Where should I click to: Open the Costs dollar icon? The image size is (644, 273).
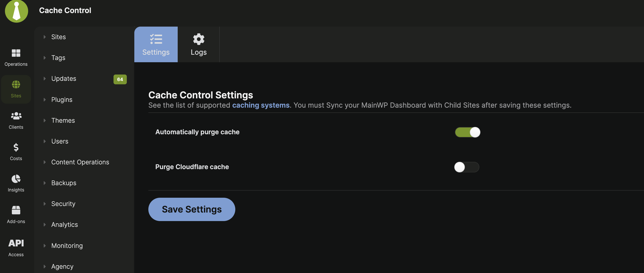[x=16, y=147]
